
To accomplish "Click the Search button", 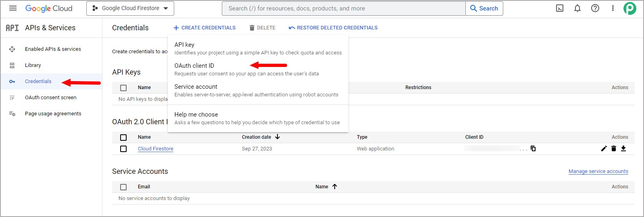I will pyautogui.click(x=484, y=8).
